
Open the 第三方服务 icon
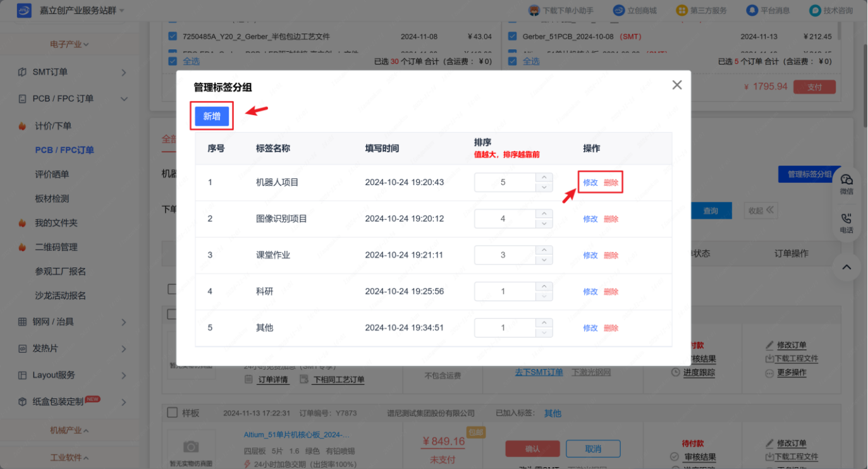click(682, 11)
